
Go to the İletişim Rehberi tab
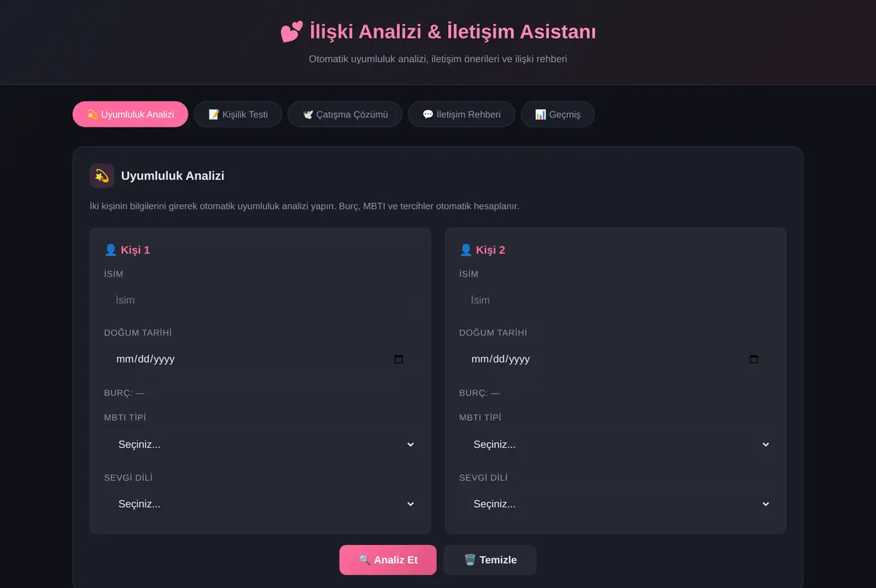tap(461, 115)
